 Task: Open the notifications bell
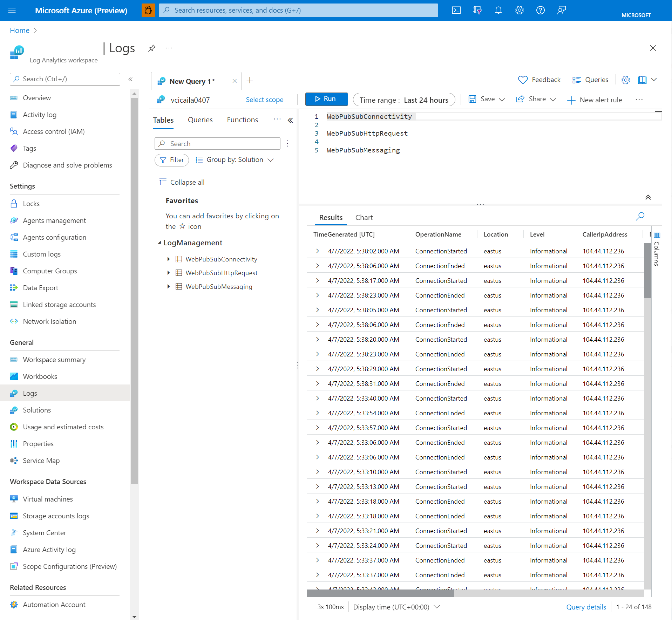coord(498,10)
